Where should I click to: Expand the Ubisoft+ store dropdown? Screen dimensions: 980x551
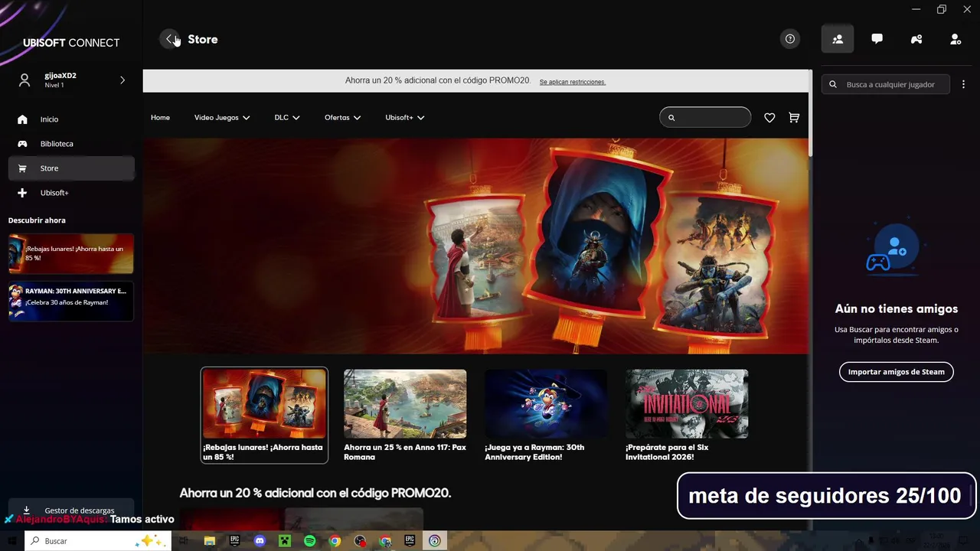[x=405, y=118]
